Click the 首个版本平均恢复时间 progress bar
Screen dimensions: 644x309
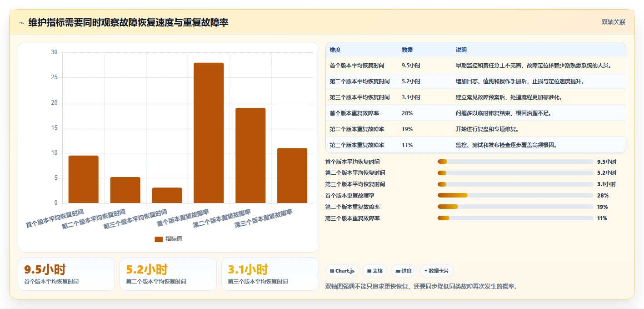(x=515, y=162)
